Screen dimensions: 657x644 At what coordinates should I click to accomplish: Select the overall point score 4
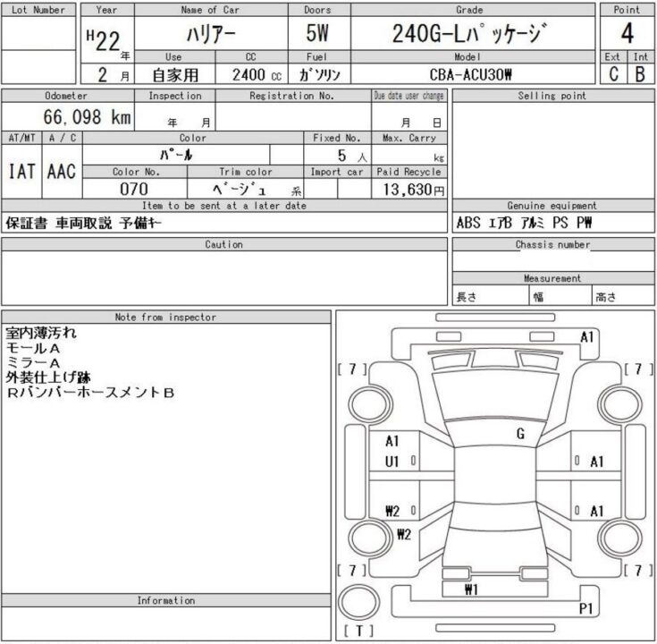click(627, 34)
